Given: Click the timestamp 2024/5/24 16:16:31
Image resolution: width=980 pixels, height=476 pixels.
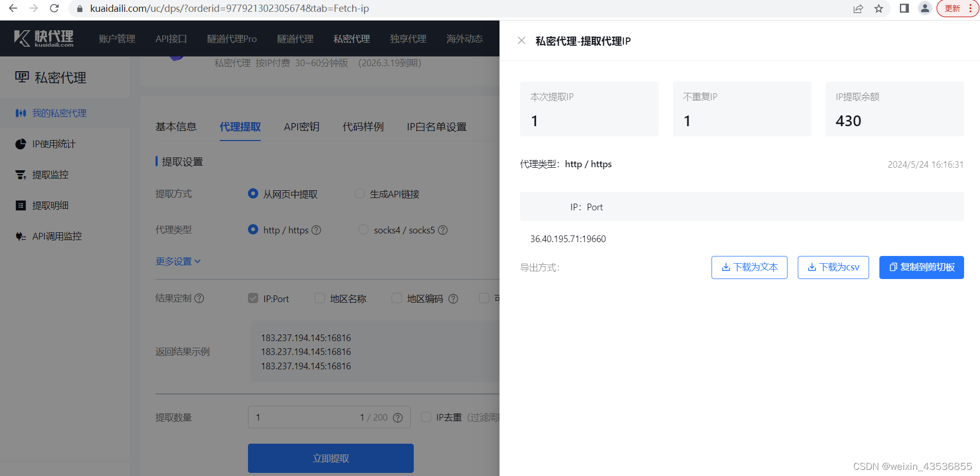Looking at the screenshot, I should pos(926,165).
